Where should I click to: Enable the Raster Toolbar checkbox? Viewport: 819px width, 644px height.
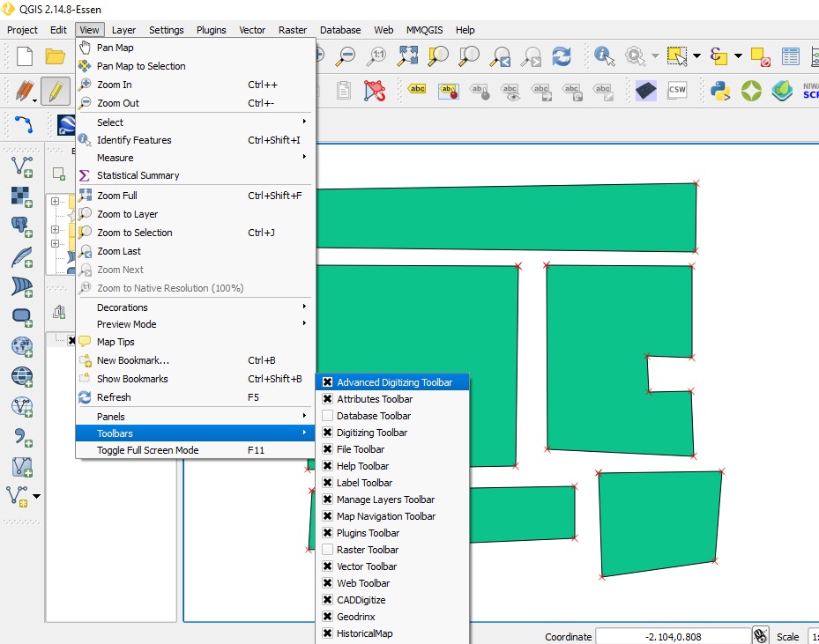coord(327,549)
